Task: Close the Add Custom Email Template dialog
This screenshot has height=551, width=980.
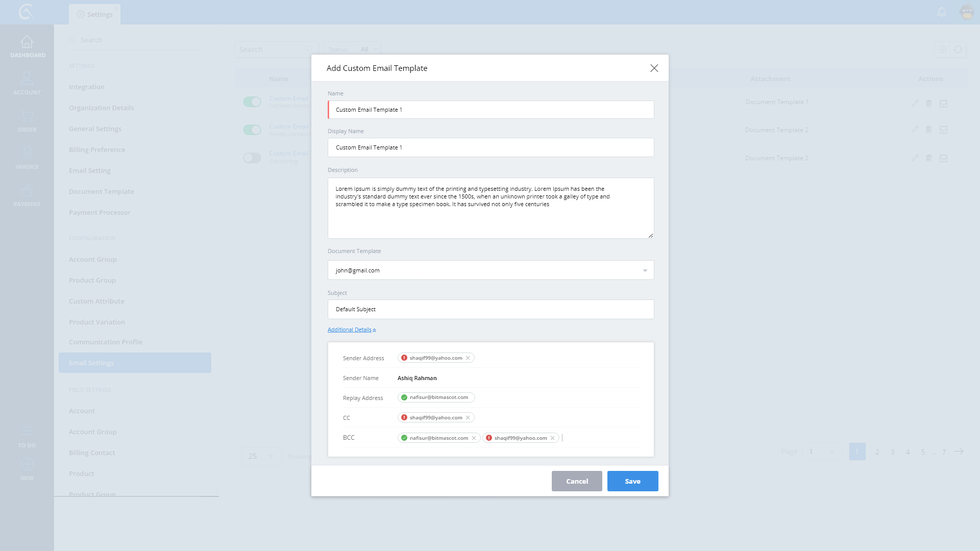Action: click(654, 68)
